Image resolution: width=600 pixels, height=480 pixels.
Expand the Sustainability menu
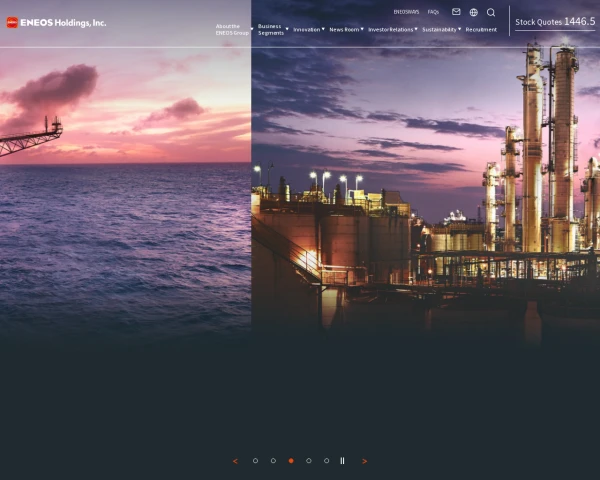[441, 30]
